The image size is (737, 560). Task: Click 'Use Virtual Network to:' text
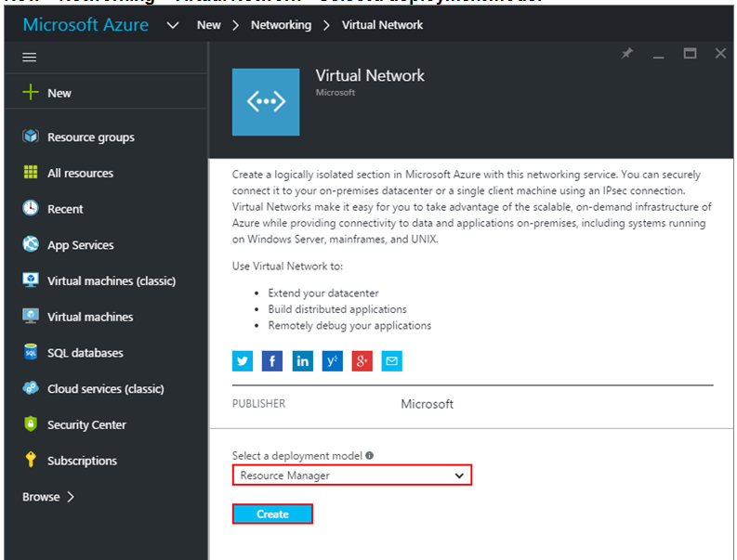point(287,266)
